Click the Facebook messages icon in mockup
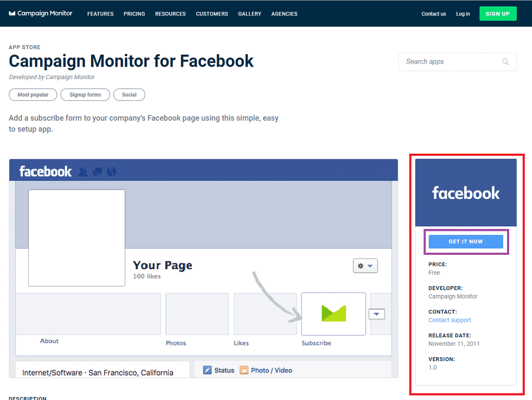The image size is (532, 400). (x=98, y=172)
